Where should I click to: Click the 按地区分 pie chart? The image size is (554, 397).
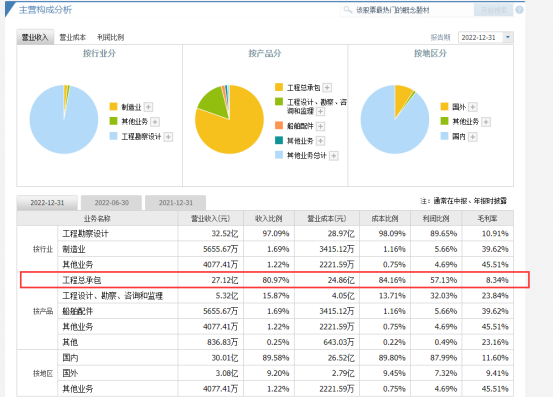(x=395, y=119)
